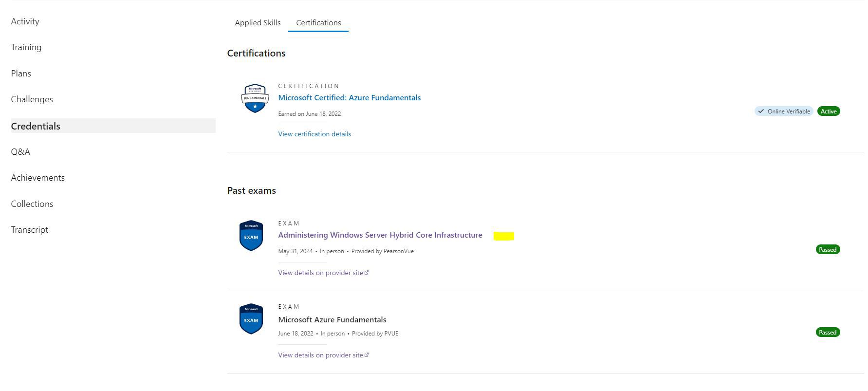This screenshot has height=391, width=868.
Task: Click the Microsoft Azure Fundamentals exam title
Action: (x=332, y=320)
